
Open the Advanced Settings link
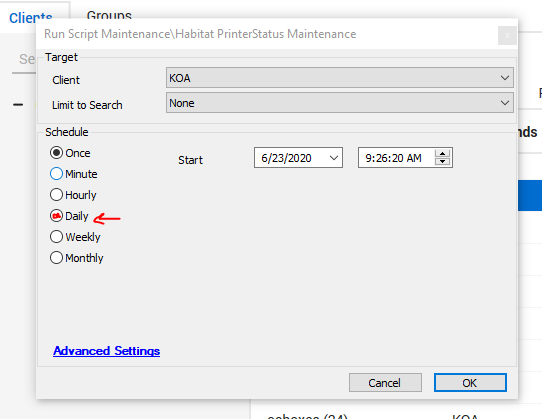point(106,351)
